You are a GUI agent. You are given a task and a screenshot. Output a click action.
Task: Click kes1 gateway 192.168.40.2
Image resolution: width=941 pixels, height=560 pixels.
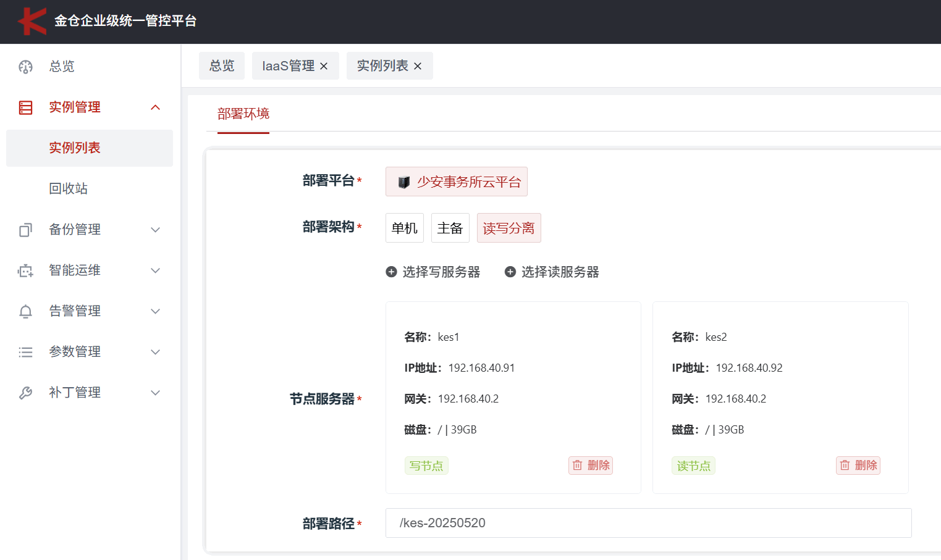point(468,399)
